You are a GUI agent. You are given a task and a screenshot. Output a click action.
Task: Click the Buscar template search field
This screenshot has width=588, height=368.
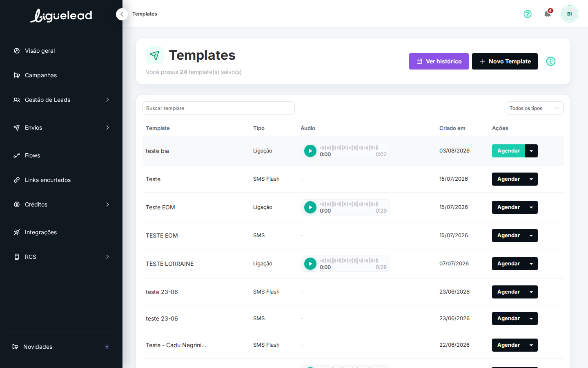pyautogui.click(x=218, y=108)
